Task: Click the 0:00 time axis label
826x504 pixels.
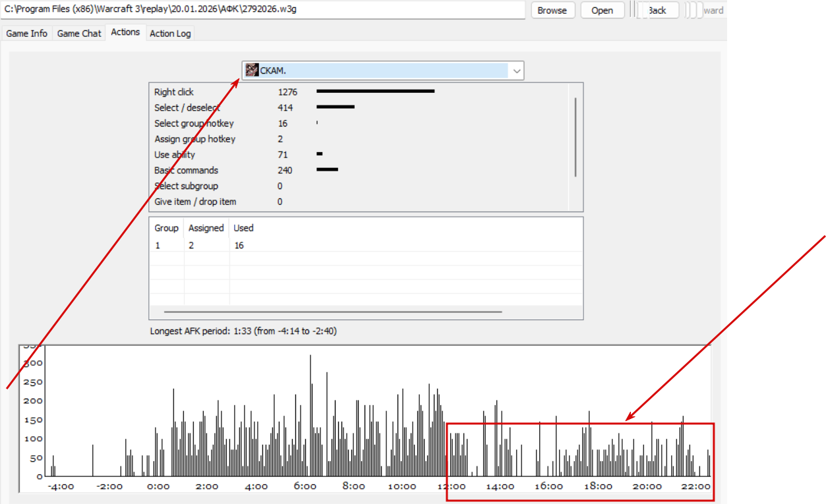Action: point(159,486)
